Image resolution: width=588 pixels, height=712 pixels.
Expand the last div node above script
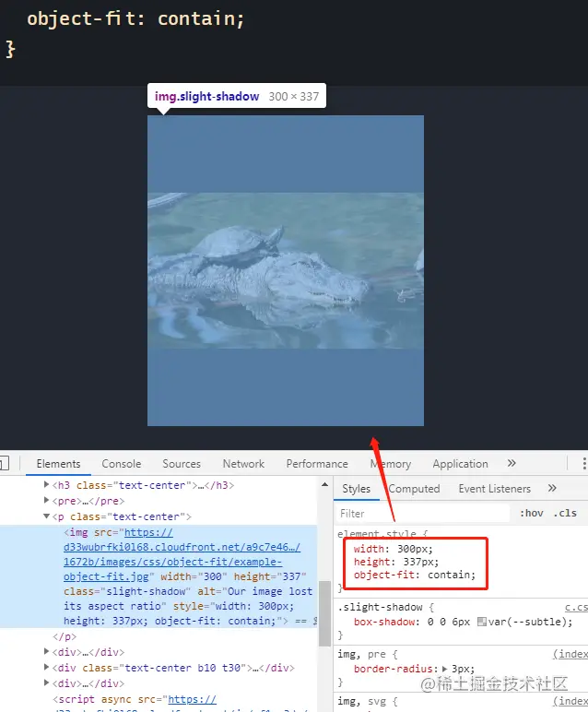(46, 682)
